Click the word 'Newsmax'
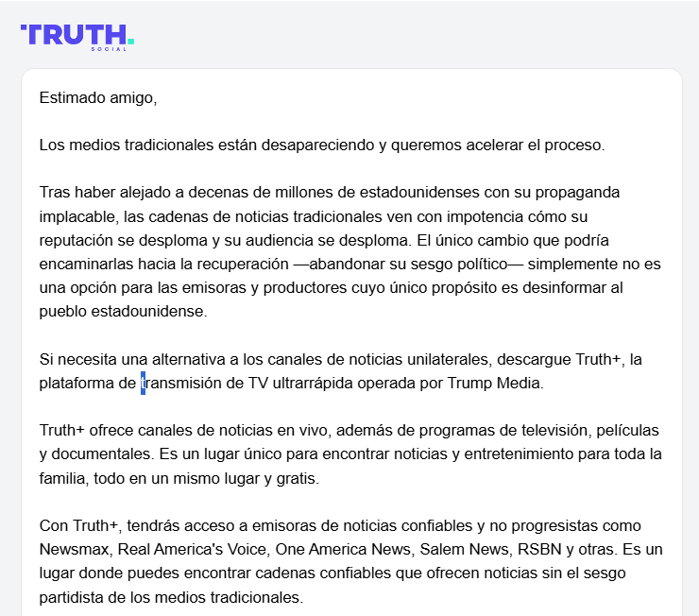Image resolution: width=699 pixels, height=616 pixels. click(74, 550)
